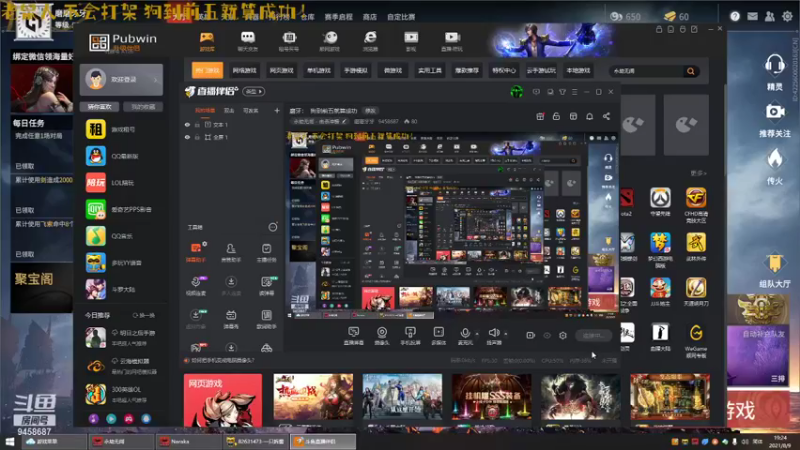Select the orange 热门游戏 category tab

pos(207,70)
